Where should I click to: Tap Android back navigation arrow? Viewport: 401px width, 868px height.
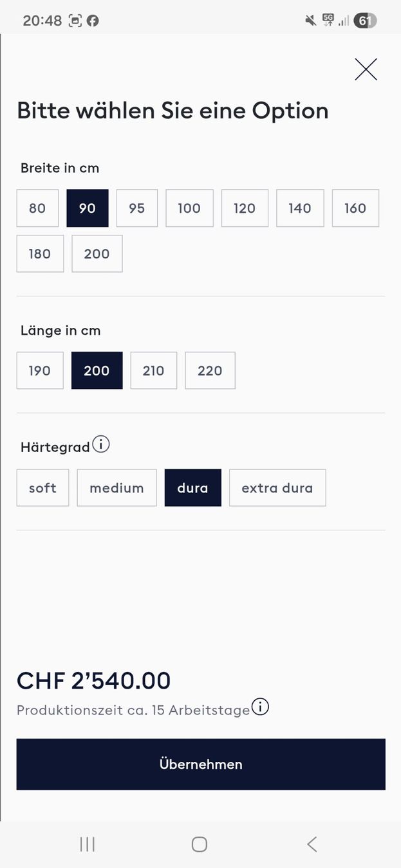click(x=312, y=844)
